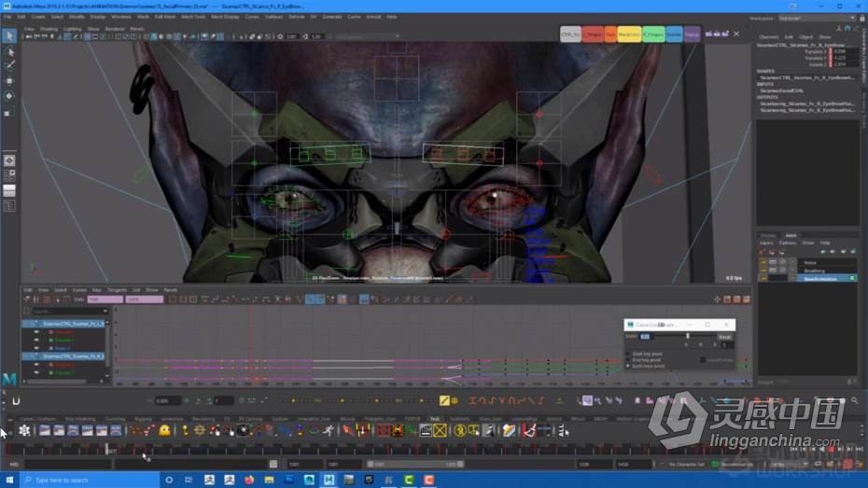Open the Graph Editor Keys menu

pyautogui.click(x=97, y=290)
